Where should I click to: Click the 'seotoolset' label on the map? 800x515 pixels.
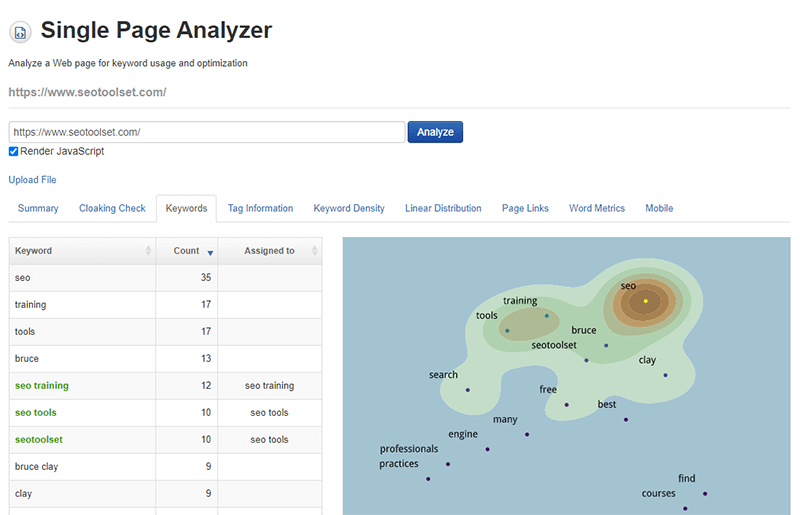554,345
